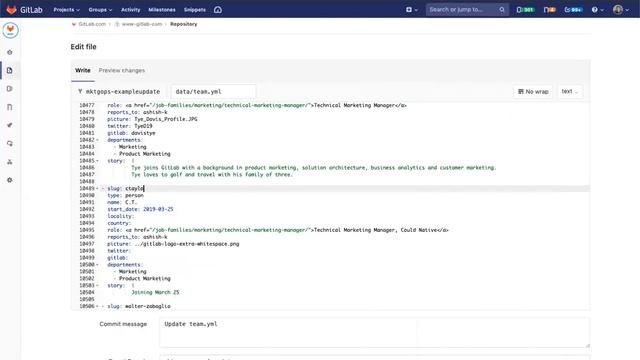Open the to-do list counter icon
Image resolution: width=640 pixels, height=360 pixels.
click(x=573, y=9)
